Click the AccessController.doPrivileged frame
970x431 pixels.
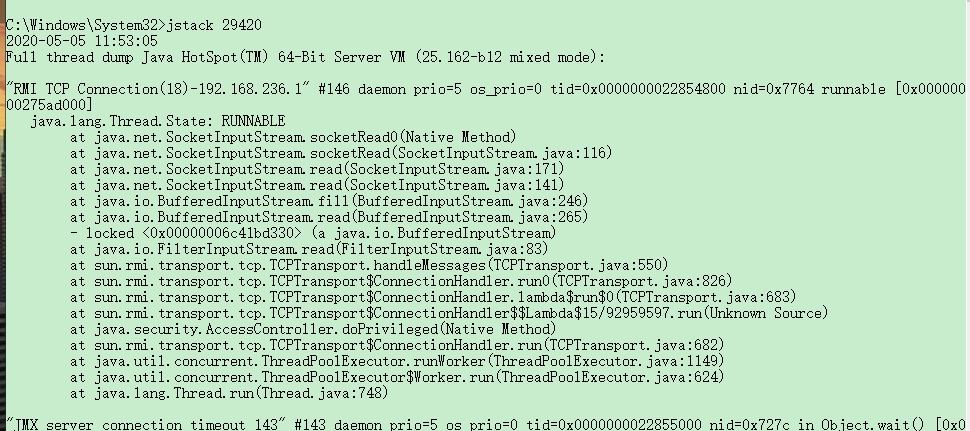tap(313, 330)
